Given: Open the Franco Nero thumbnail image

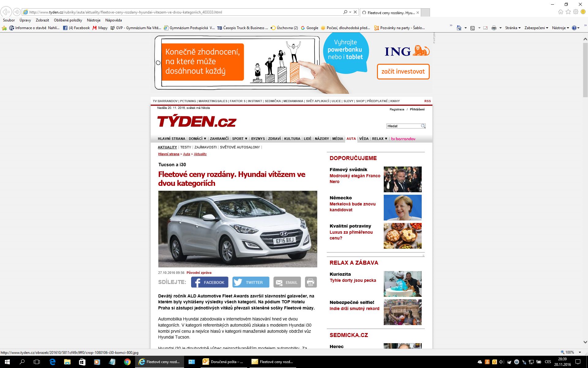Looking at the screenshot, I should coord(402,179).
